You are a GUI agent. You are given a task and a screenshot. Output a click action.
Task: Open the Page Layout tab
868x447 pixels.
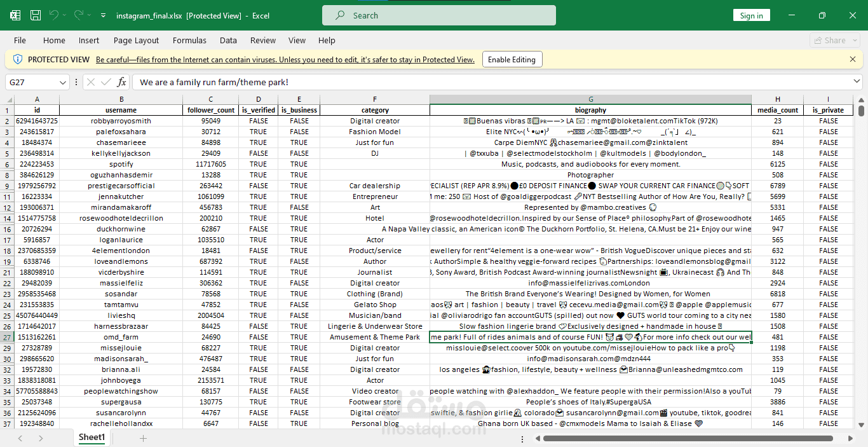tap(137, 40)
